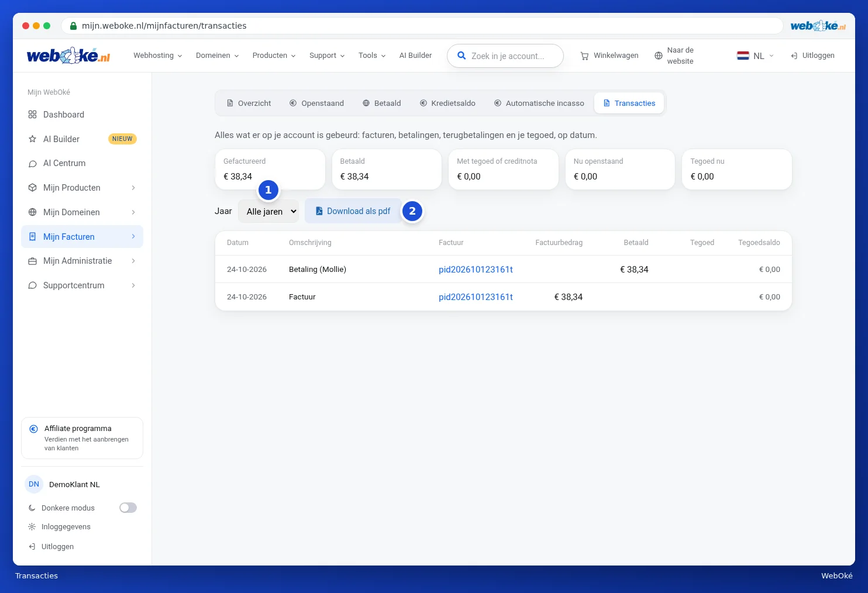Switch to the Kredietsaldo tab

point(447,103)
